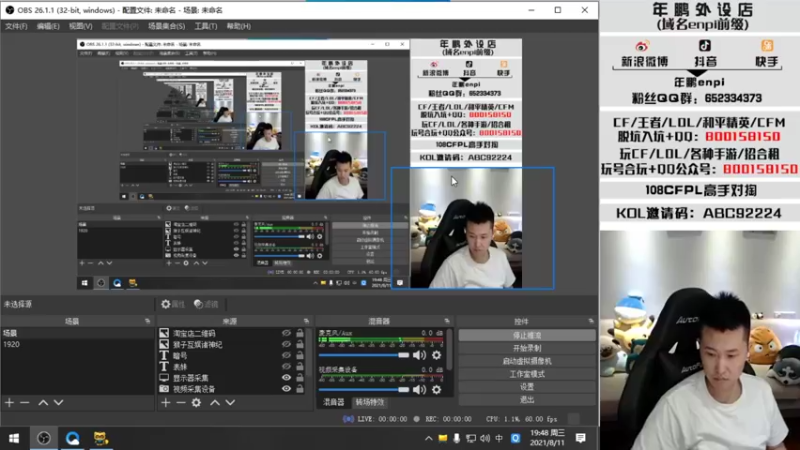This screenshot has width=800, height=450.
Task: Open the yellow cat app in the taskbar
Action: [x=101, y=438]
